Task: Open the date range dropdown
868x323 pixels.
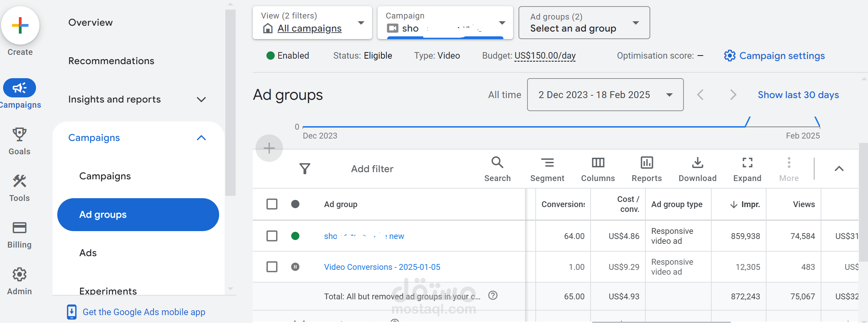Action: coord(605,95)
